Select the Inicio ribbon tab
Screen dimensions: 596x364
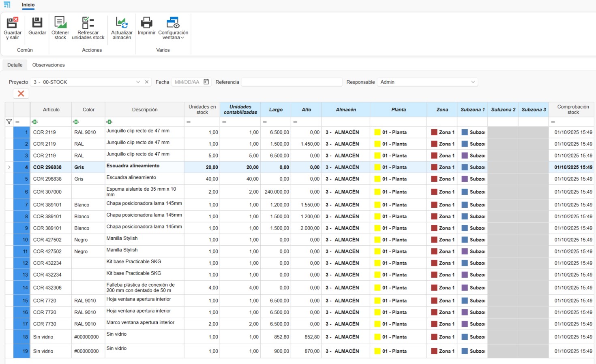28,5
